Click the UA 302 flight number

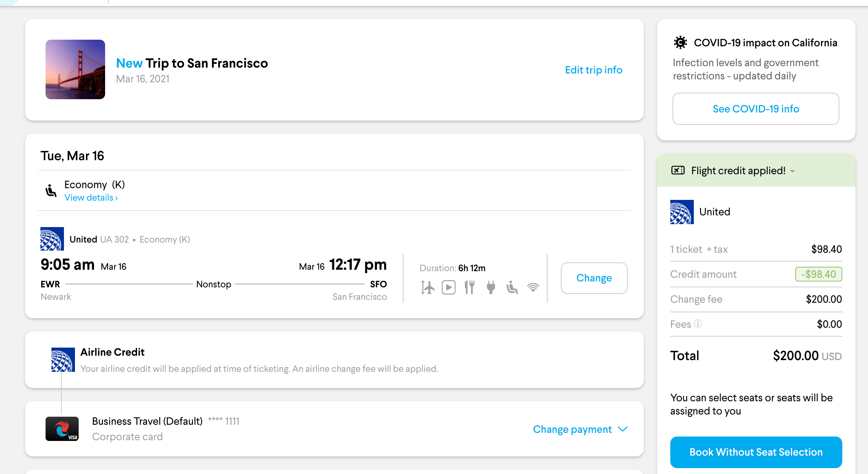point(114,240)
